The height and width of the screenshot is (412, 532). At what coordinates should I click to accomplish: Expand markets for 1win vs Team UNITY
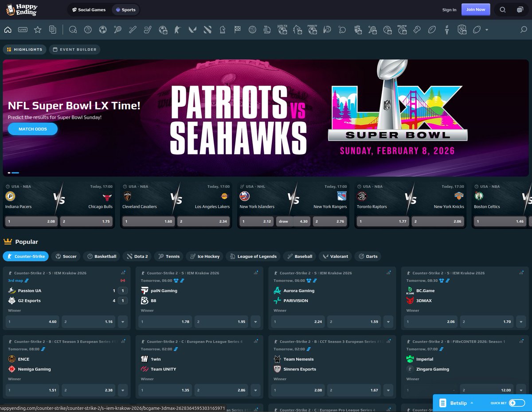(x=255, y=390)
